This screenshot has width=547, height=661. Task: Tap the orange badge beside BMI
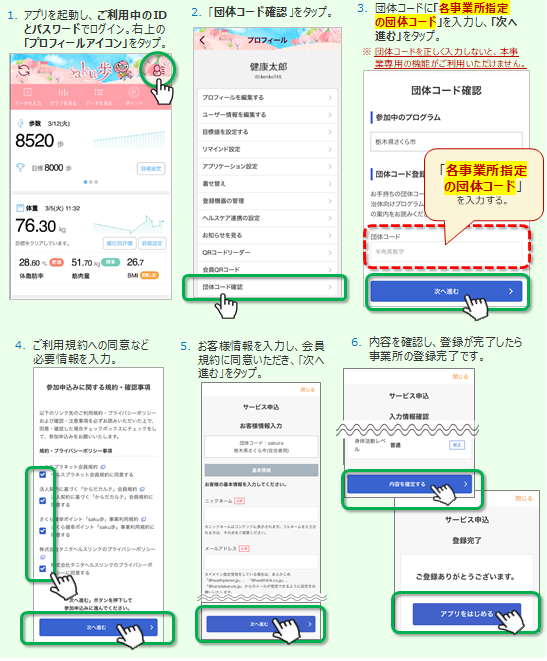point(149,275)
